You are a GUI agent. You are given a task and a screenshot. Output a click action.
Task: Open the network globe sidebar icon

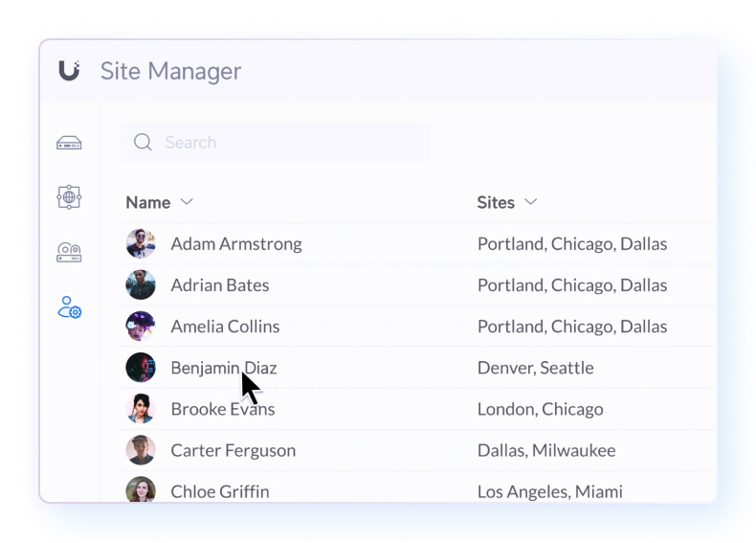(69, 197)
